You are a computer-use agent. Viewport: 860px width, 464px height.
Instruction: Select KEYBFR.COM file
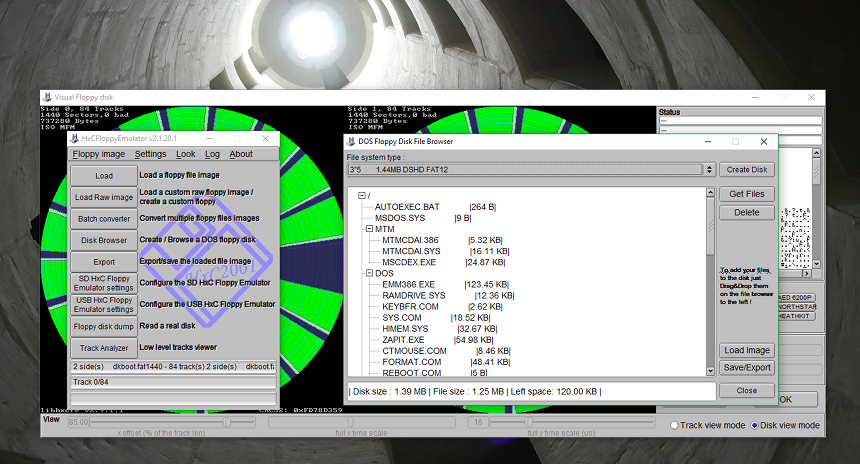(410, 306)
